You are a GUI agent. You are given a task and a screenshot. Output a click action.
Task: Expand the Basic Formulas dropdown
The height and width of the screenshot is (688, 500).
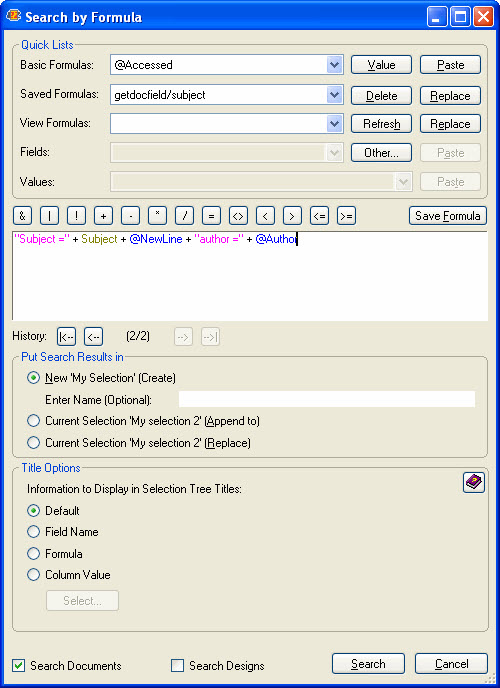[x=334, y=65]
